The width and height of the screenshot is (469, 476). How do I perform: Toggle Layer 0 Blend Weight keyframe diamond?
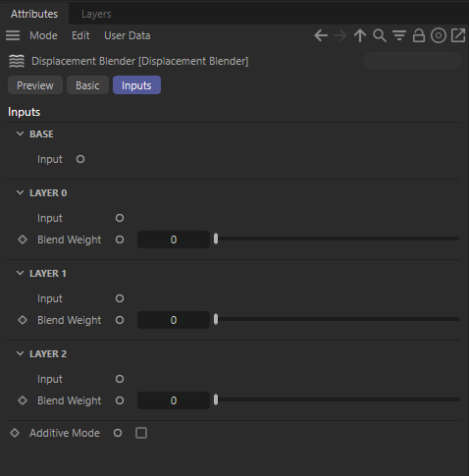[x=23, y=239]
